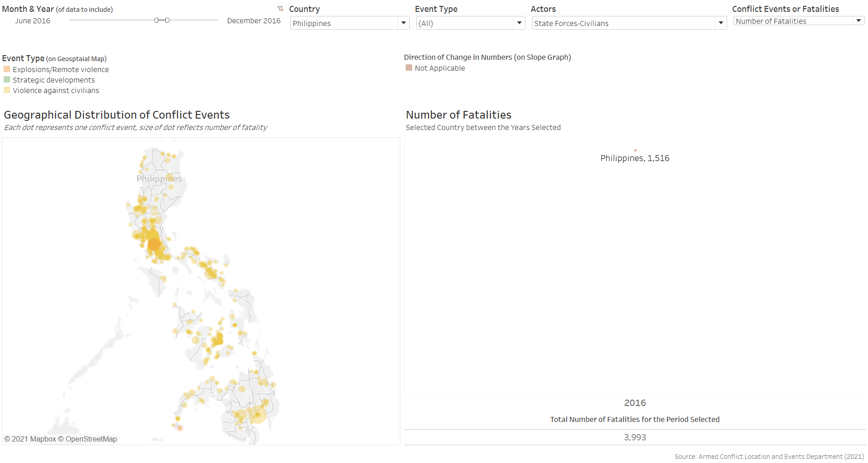Screen dimensions: 868x463
Task: Select Explosions/Remote violence legend swatch
Action: pos(7,69)
